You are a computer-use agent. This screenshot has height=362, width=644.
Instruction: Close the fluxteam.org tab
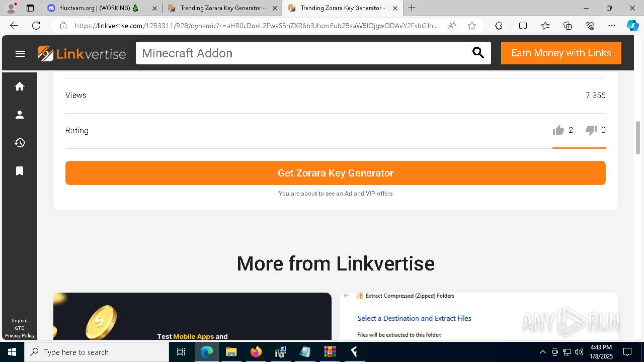click(154, 8)
